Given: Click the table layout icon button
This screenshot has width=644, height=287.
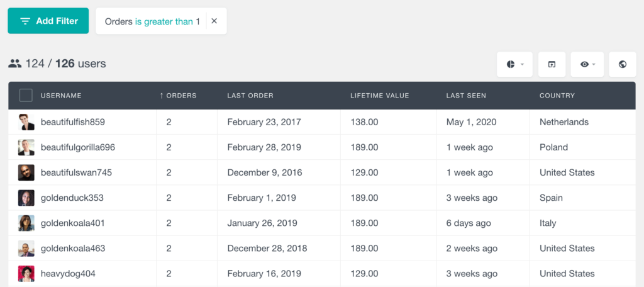Looking at the screenshot, I should [552, 64].
